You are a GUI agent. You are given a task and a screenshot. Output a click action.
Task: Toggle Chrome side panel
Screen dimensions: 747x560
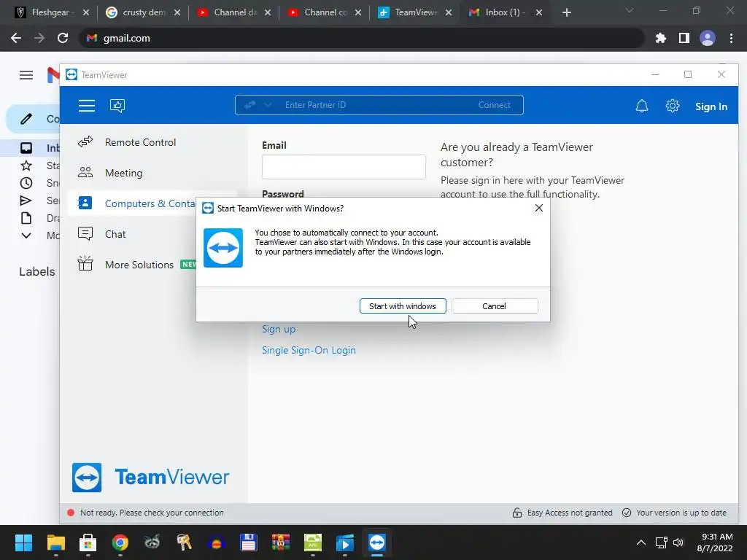(x=684, y=38)
